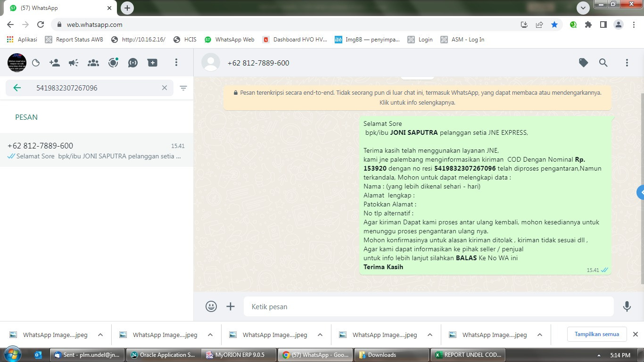The width and height of the screenshot is (644, 362).
Task: Close the (57) WhatsApp tab
Action: coord(109,8)
